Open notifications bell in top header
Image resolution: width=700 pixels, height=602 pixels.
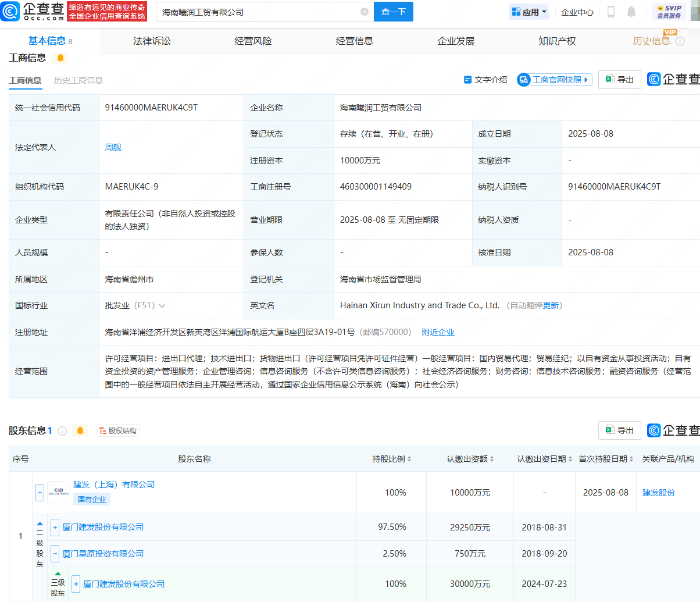631,12
